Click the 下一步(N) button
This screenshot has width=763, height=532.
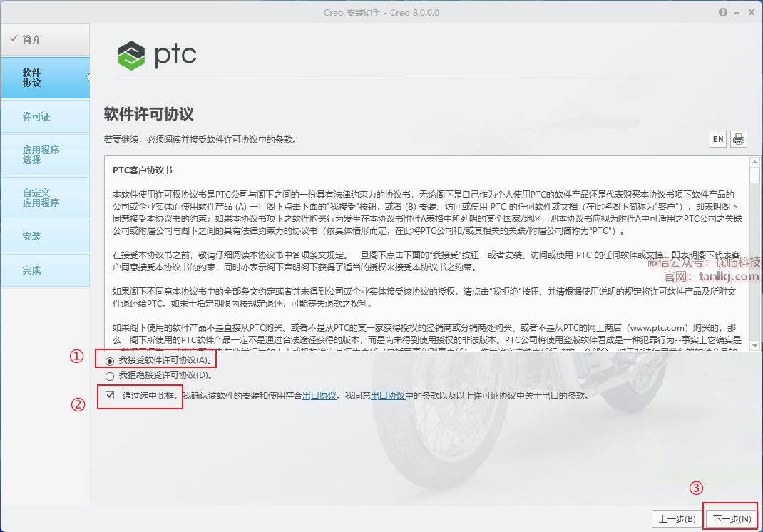(732, 519)
